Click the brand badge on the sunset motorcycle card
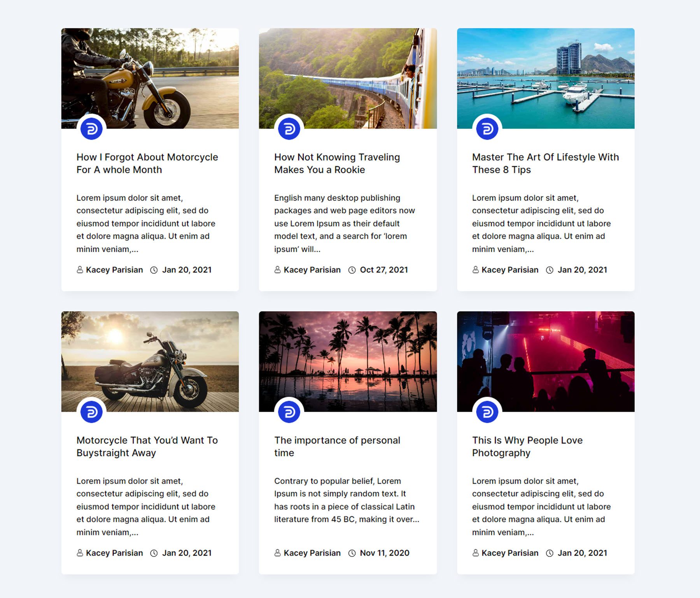This screenshot has width=700, height=598. (91, 411)
